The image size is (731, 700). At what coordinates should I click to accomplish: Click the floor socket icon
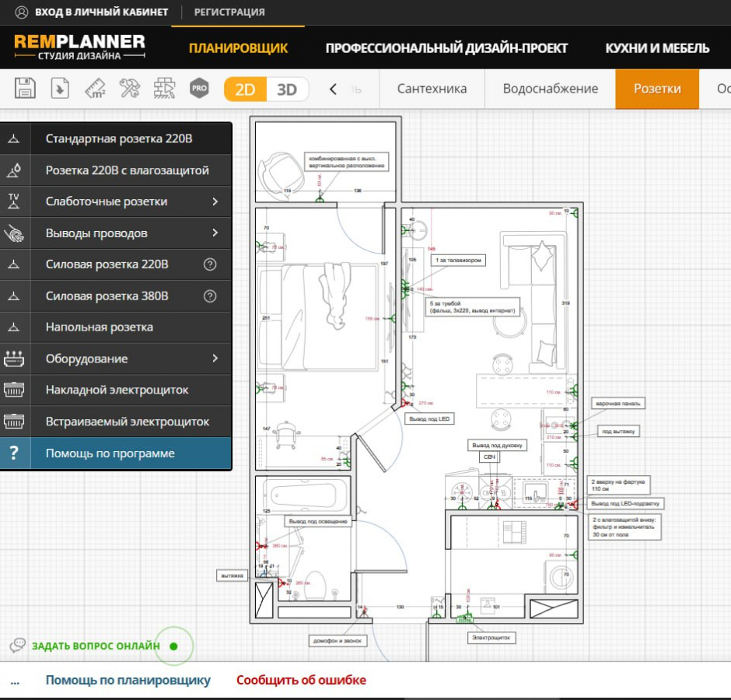tap(14, 327)
